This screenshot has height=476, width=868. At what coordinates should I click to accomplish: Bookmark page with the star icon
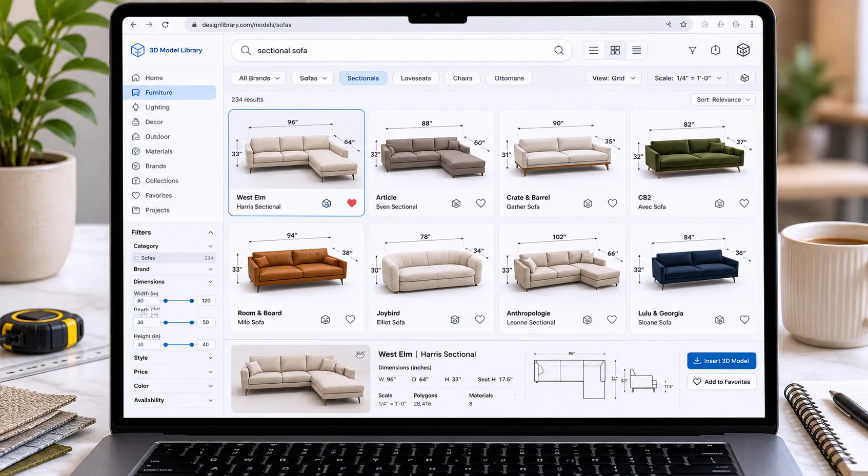[x=683, y=25]
